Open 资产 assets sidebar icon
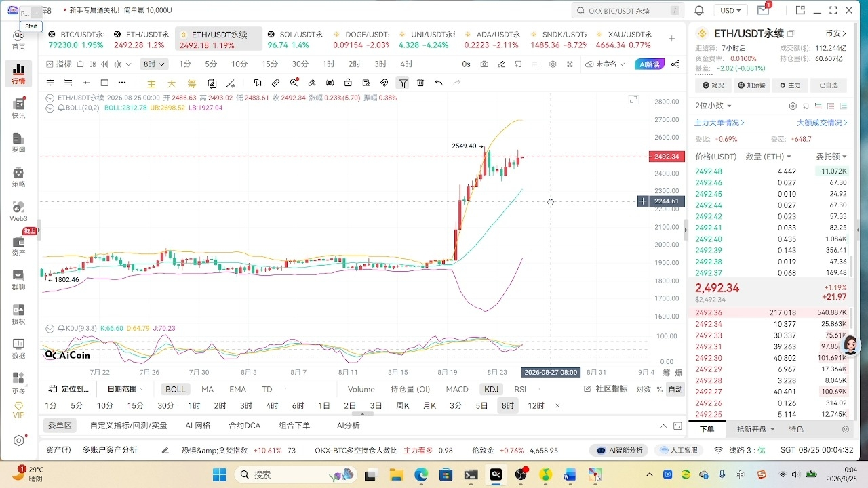Viewport: 868px width, 488px height. [18, 246]
